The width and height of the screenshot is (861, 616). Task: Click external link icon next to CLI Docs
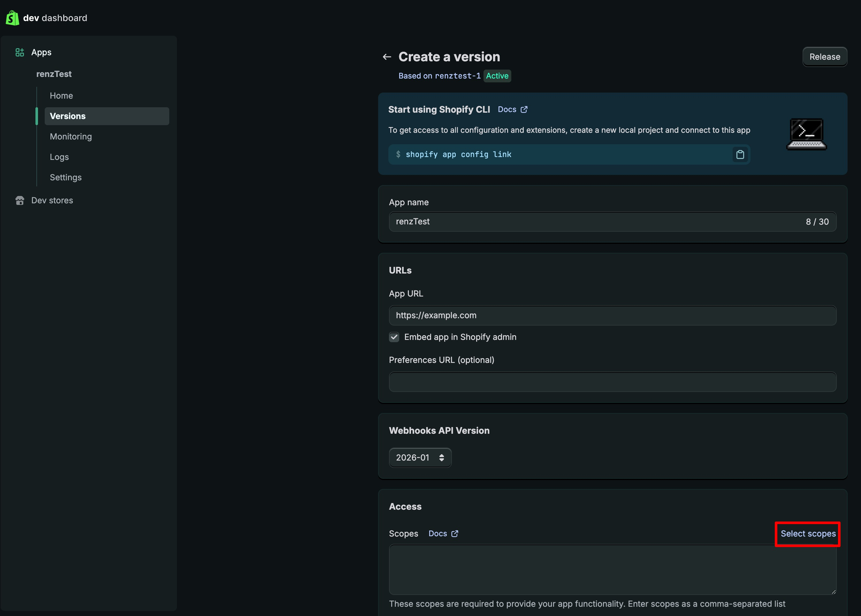524,109
